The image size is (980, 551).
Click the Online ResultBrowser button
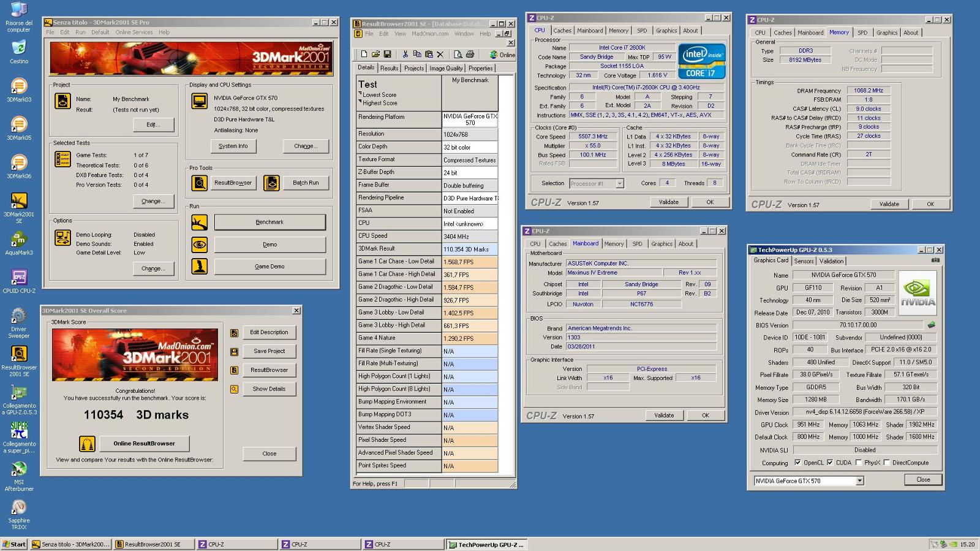tap(144, 443)
